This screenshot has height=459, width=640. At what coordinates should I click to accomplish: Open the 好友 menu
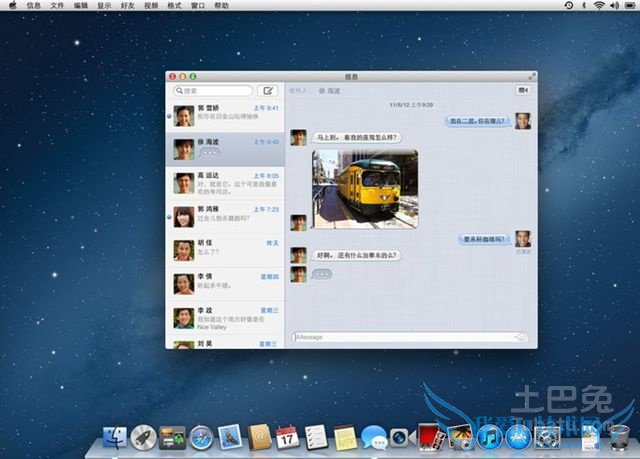coord(127,5)
